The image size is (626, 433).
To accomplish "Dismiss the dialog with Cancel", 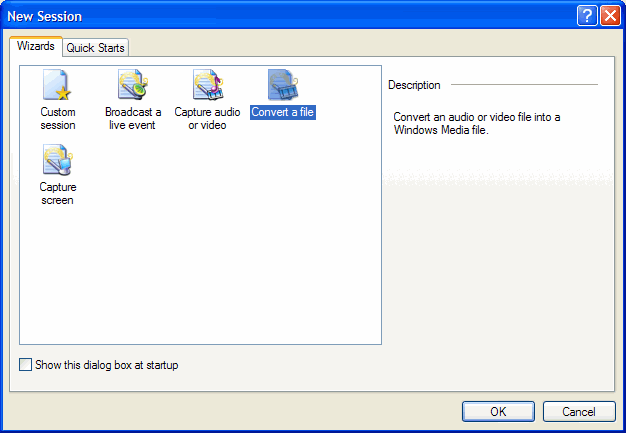I will coord(578,411).
